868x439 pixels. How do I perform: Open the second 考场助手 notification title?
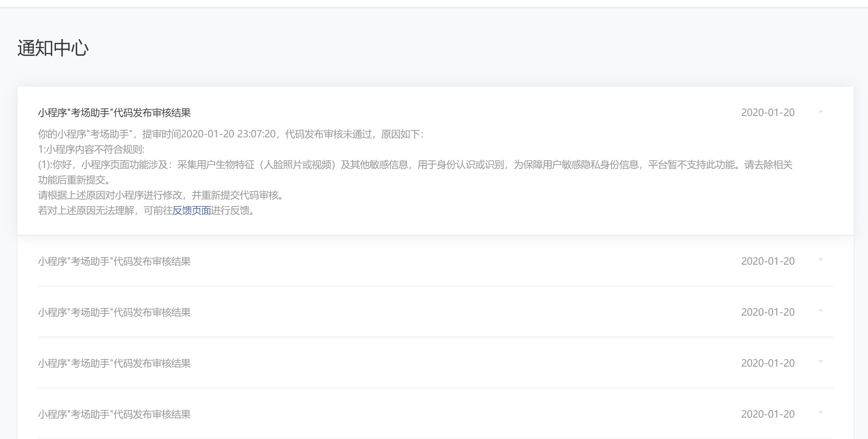(x=114, y=261)
